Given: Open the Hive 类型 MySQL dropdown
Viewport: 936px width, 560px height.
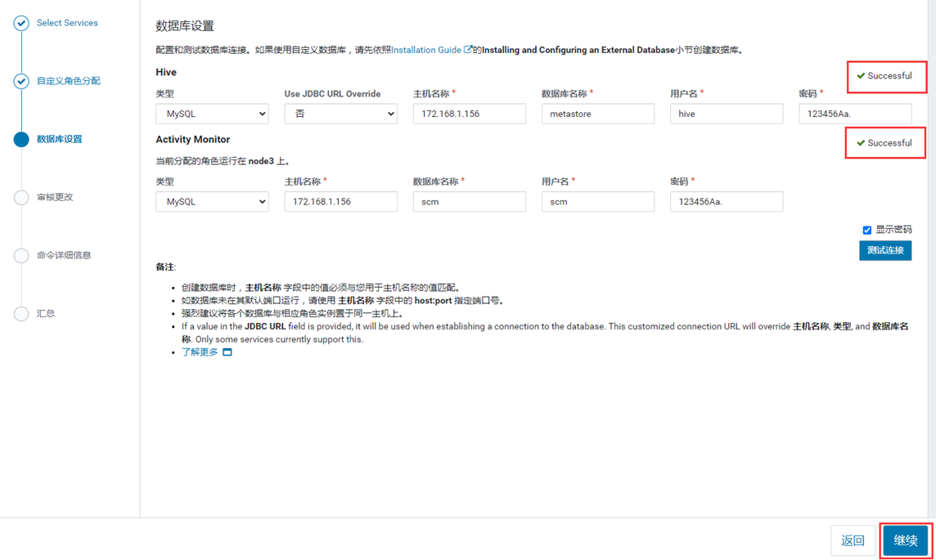Looking at the screenshot, I should click(x=213, y=114).
